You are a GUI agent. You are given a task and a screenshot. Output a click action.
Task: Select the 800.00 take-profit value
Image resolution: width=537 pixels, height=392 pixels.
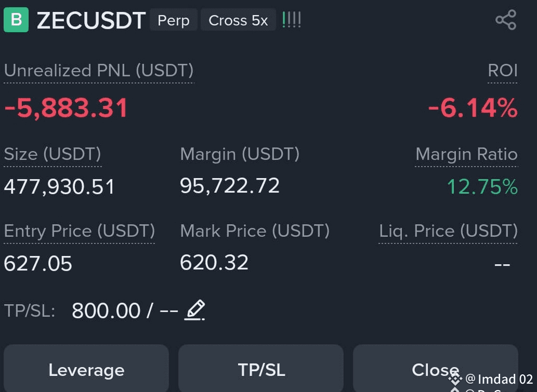tap(106, 310)
